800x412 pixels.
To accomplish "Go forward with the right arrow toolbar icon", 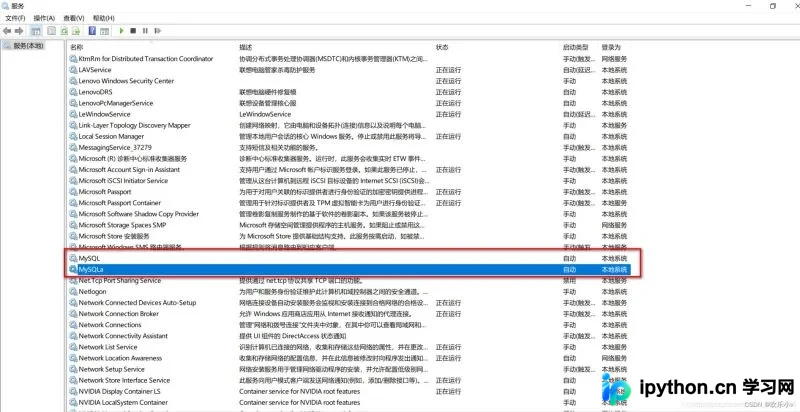I will (x=19, y=31).
